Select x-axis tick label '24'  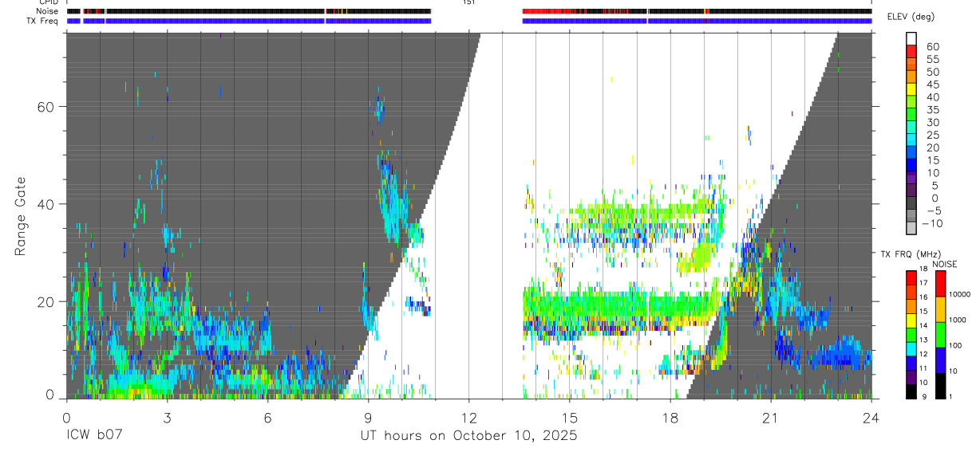tap(871, 417)
